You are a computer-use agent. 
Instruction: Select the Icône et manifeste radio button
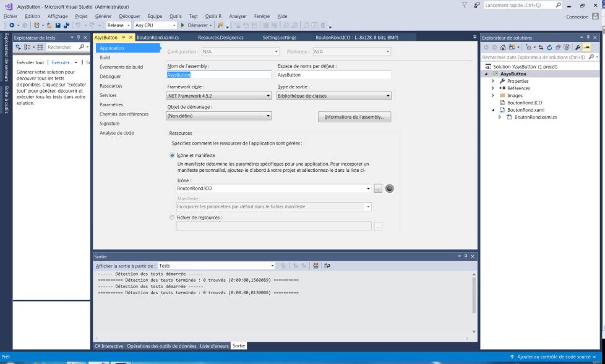[x=172, y=156]
